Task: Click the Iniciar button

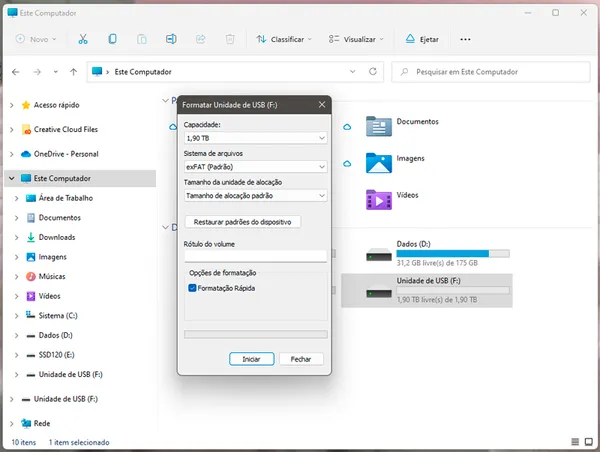Action: (251, 358)
